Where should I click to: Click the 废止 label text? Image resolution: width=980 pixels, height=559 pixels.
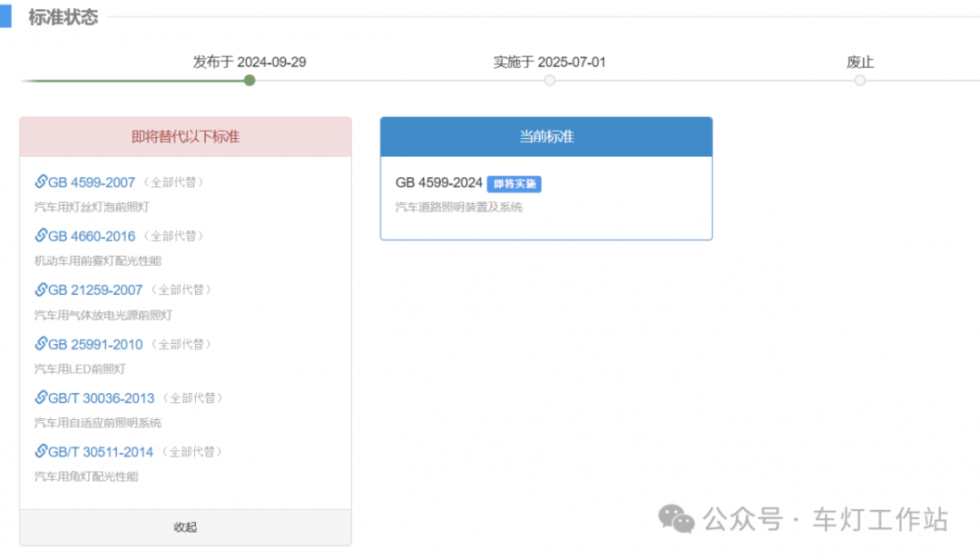click(x=860, y=62)
